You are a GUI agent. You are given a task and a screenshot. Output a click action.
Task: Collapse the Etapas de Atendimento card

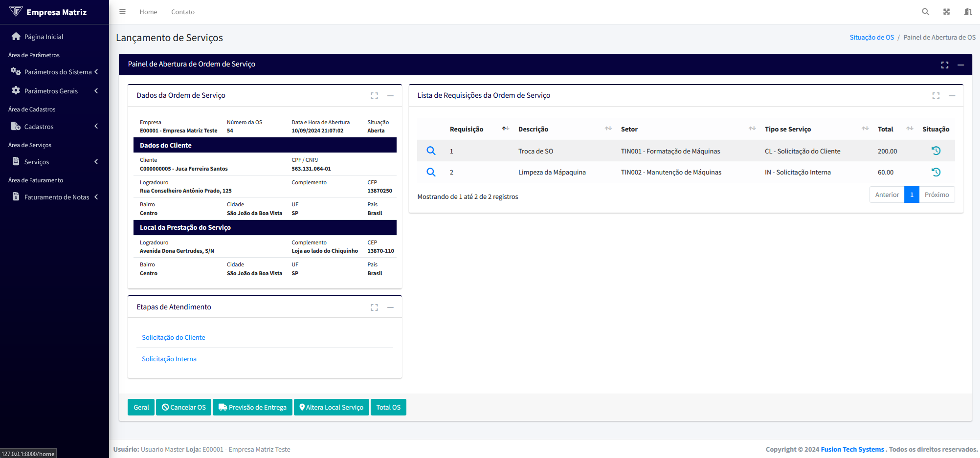[x=391, y=307]
